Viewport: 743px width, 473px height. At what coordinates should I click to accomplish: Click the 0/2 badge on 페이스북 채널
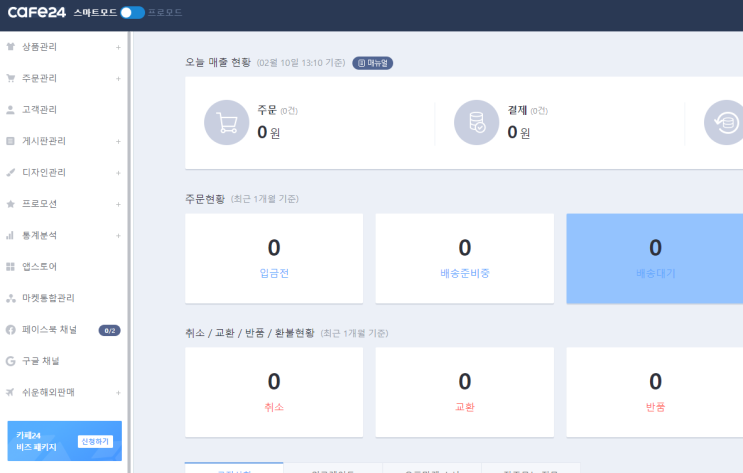(109, 330)
